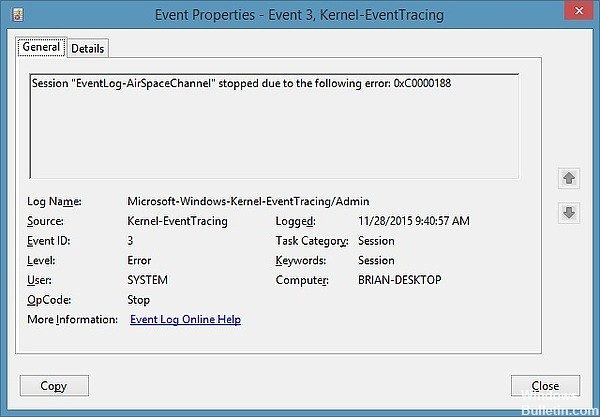Click the Copy button
Image resolution: width=600 pixels, height=417 pixels.
[x=54, y=386]
